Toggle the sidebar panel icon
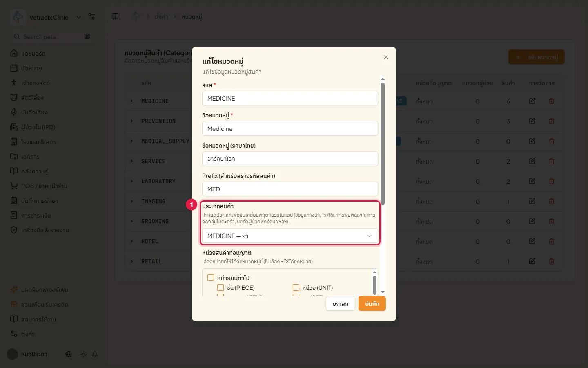Screen dimensions: 588x368 (x=115, y=16)
